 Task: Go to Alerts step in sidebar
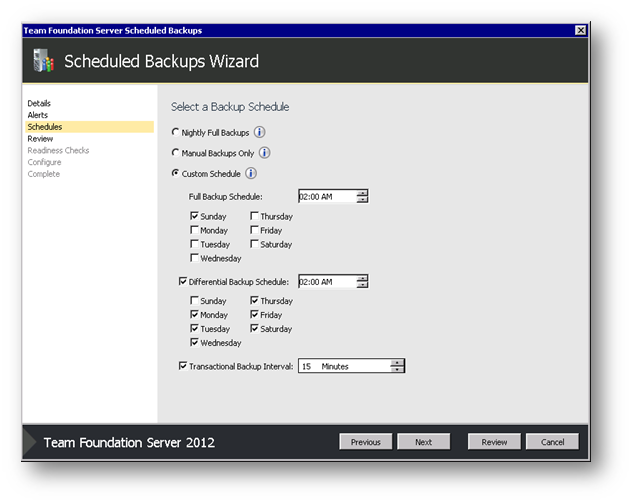[38, 115]
